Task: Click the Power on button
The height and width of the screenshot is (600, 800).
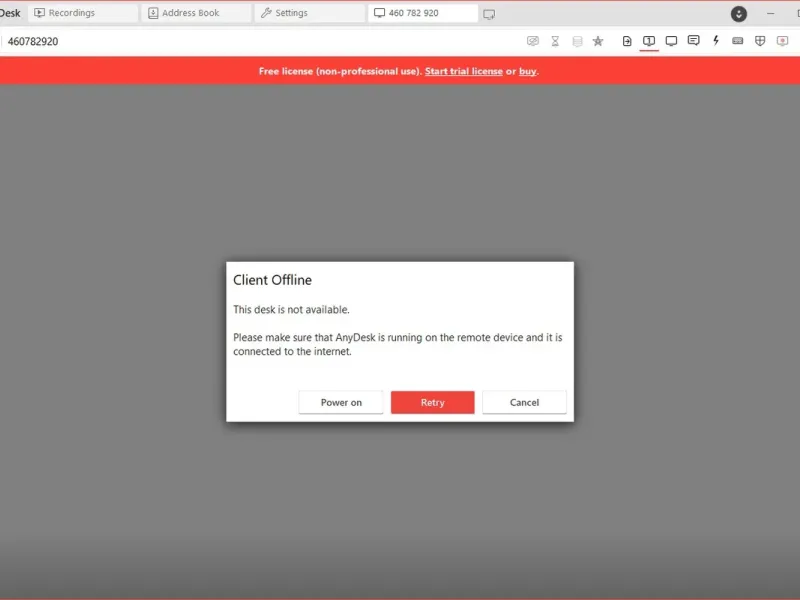Action: (341, 402)
